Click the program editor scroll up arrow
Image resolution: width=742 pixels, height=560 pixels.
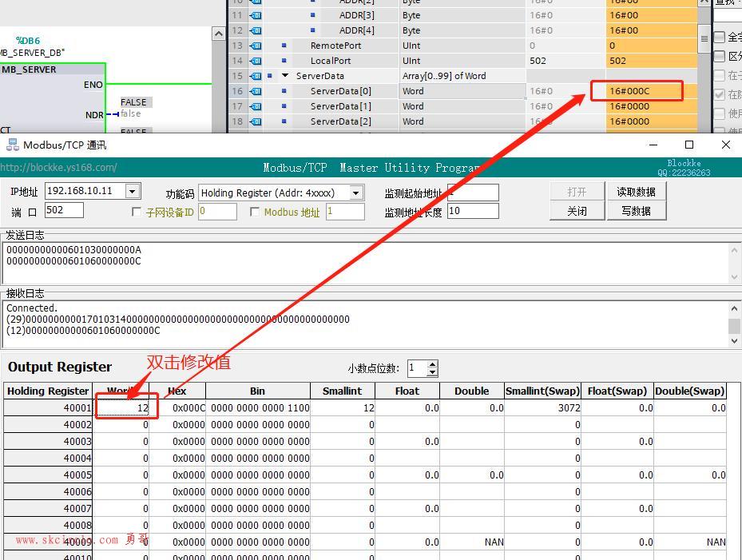pyautogui.click(x=218, y=34)
